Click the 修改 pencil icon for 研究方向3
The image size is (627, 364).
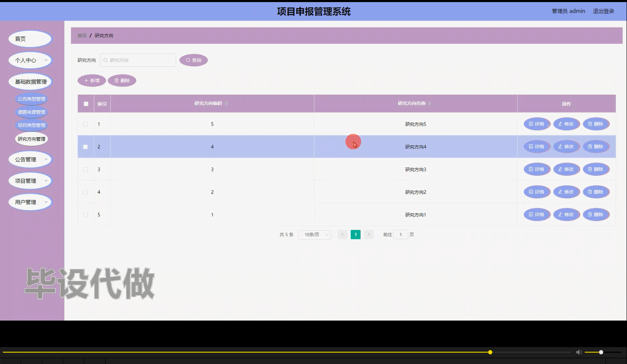point(560,169)
